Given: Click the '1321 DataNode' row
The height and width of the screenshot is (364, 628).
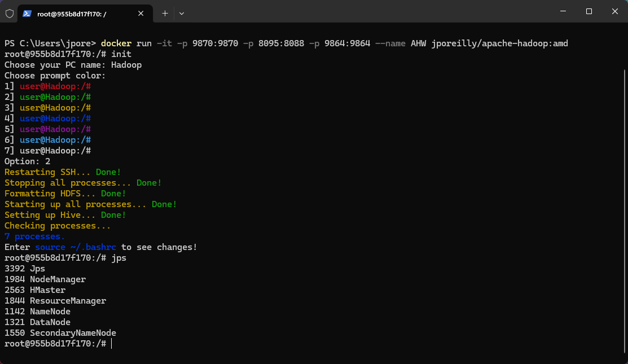Looking at the screenshot, I should coord(38,322).
